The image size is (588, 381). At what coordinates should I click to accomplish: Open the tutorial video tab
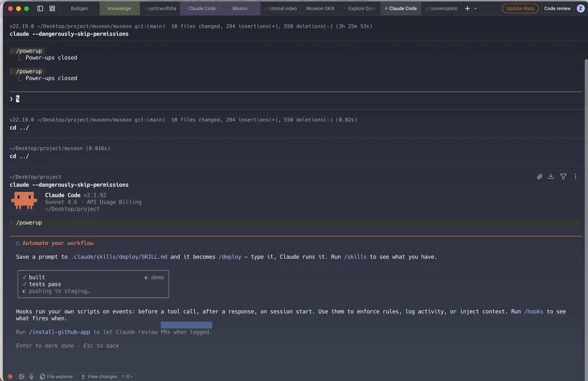[x=280, y=8]
